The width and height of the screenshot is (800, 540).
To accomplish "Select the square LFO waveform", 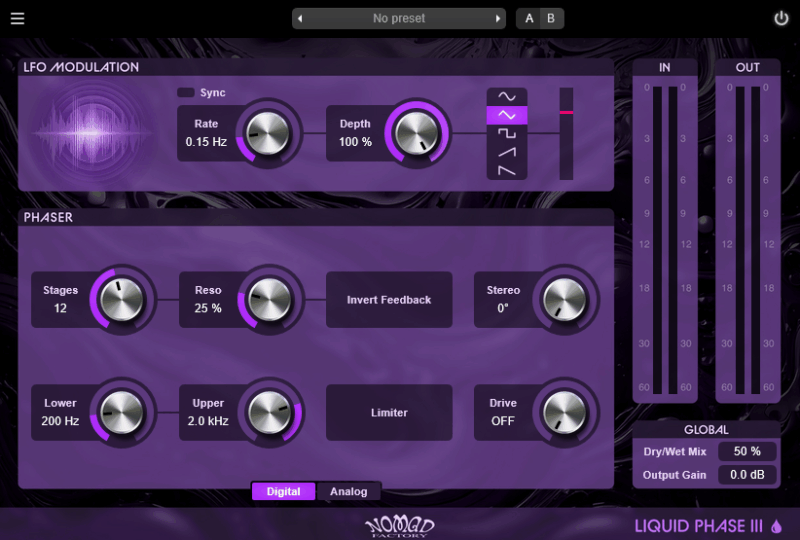I will [x=507, y=133].
